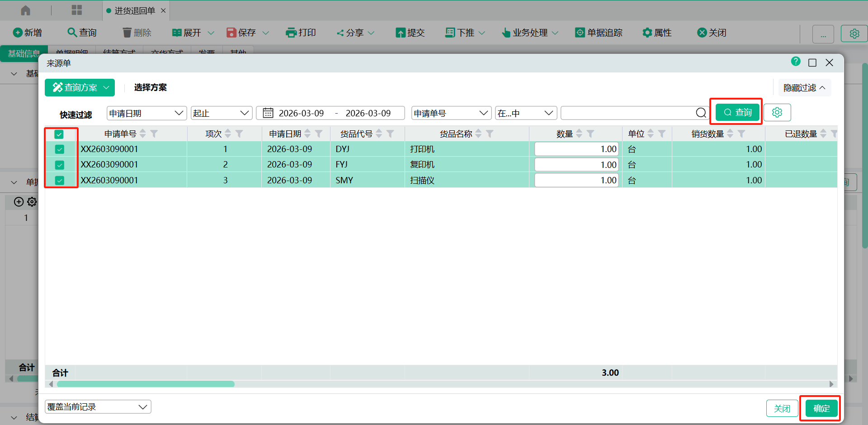Click the 数量 input of 复印机 row
Screen dimensions: 868x425
576,165
